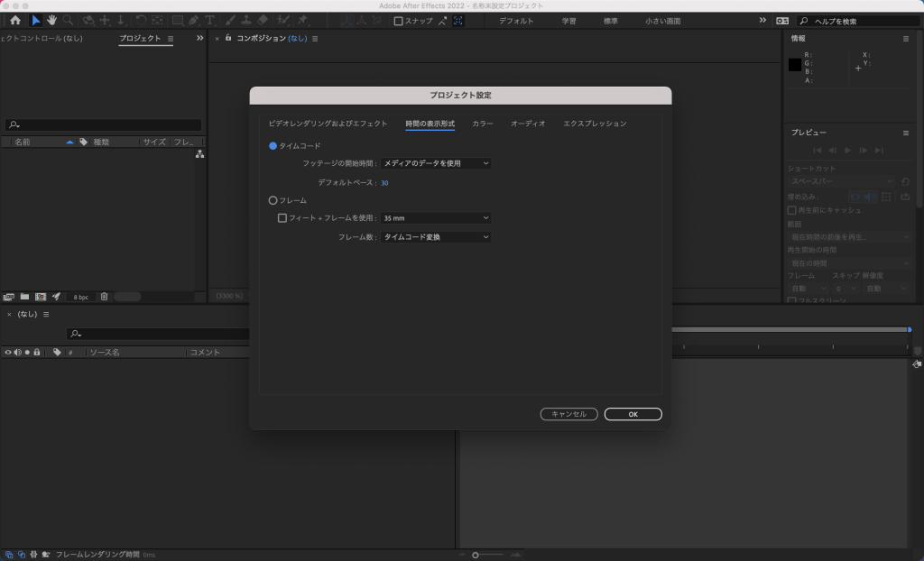The height and width of the screenshot is (561, 924).
Task: Click the rocket icon in Project panel
Action: (56, 297)
